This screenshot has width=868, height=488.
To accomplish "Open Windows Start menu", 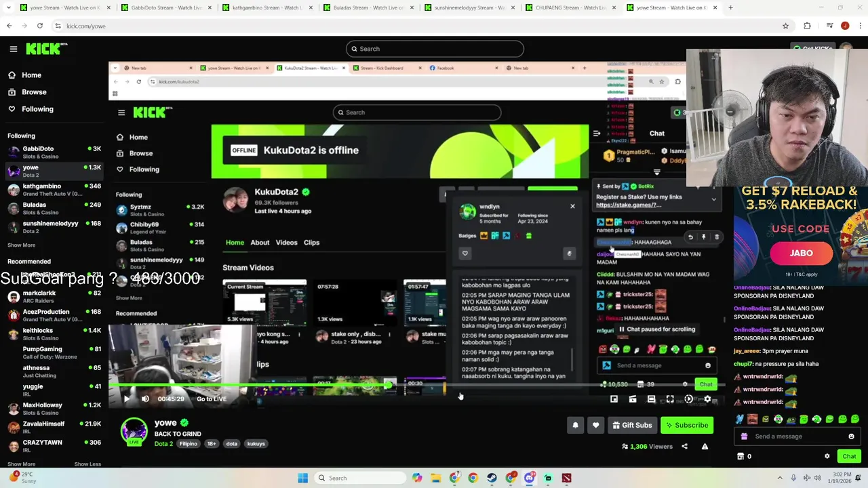I will point(302,478).
